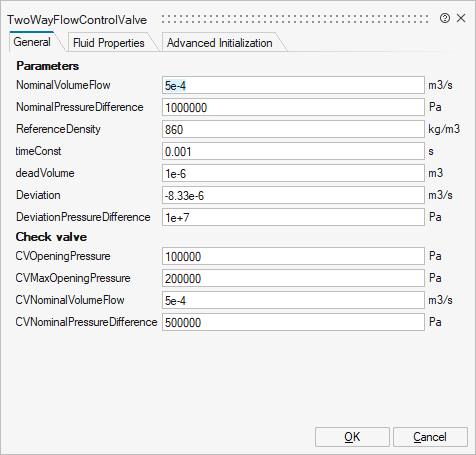Click the kg/m3 unit beside ReferenceDensity
This screenshot has width=476, height=455.
point(444,129)
